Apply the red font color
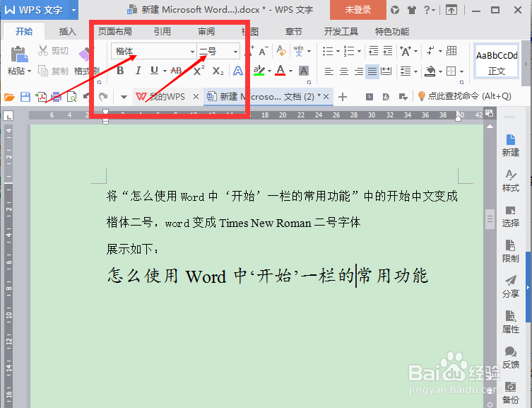The image size is (532, 408). (280, 71)
